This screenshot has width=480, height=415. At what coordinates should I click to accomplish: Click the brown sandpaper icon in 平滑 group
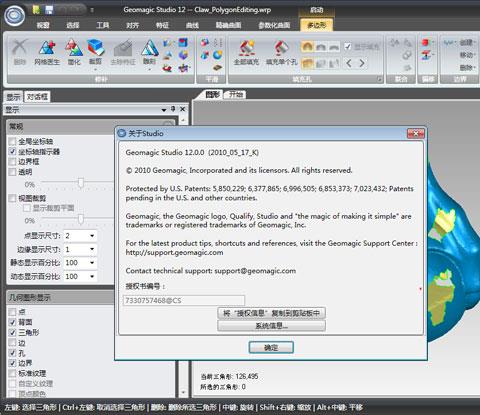point(217,68)
